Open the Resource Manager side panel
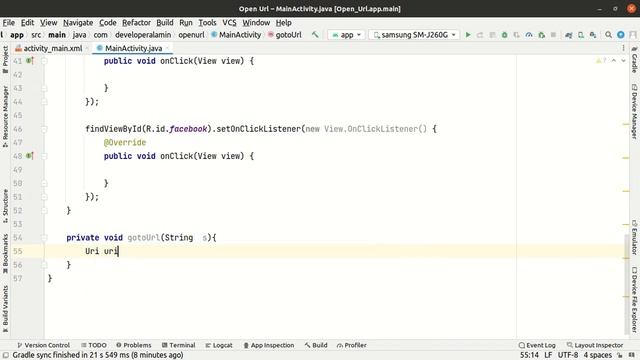Screen dimensions: 640x360 tap(5, 117)
